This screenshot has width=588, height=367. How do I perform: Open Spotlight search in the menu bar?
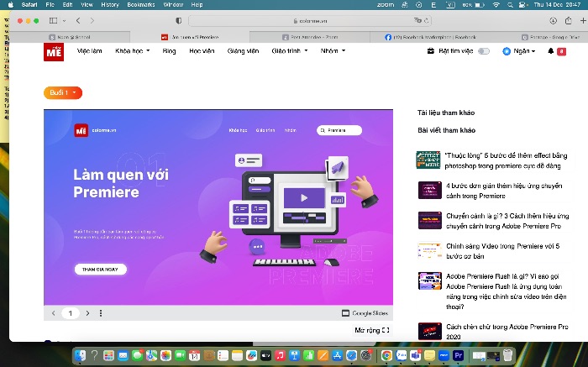(x=510, y=5)
